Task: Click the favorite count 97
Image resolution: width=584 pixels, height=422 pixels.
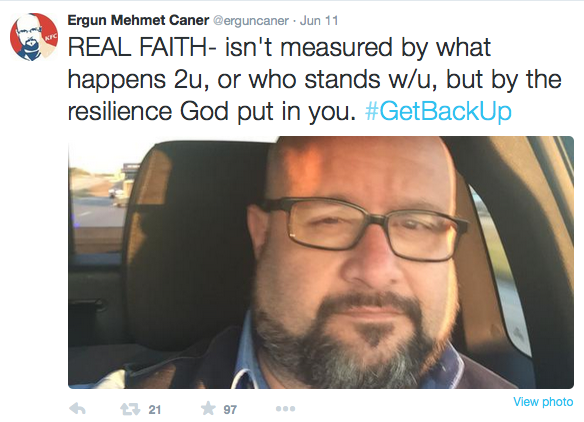Action: (230, 410)
